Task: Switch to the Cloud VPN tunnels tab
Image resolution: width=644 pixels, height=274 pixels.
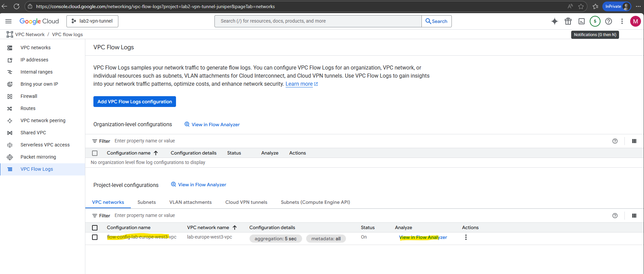Action: [246, 202]
